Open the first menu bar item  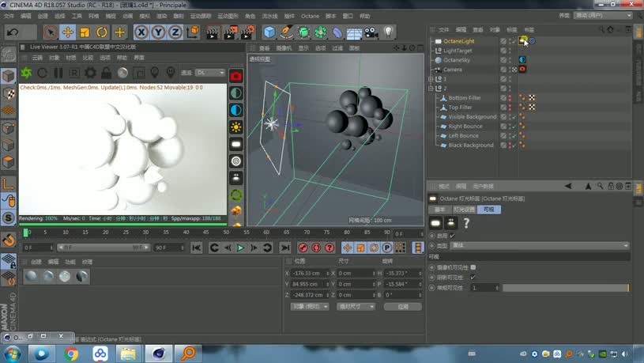[x=9, y=16]
